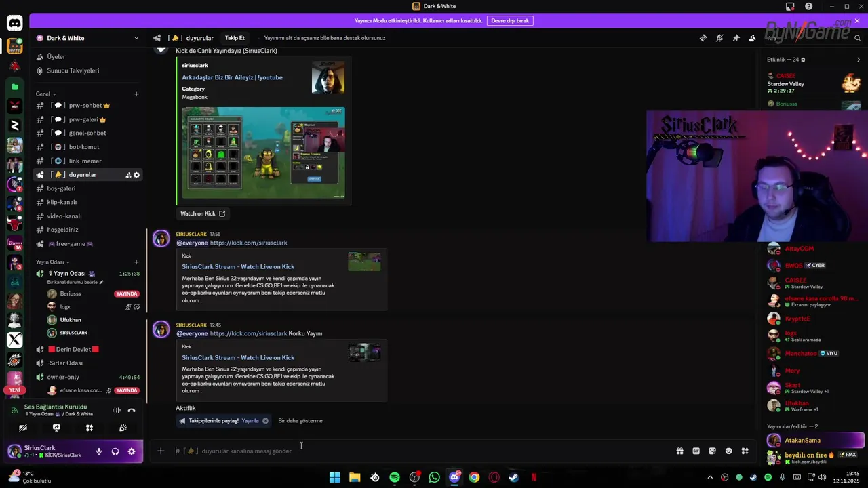Add channel to Yayın Odası category
The width and height of the screenshot is (868, 488).
[136, 262]
